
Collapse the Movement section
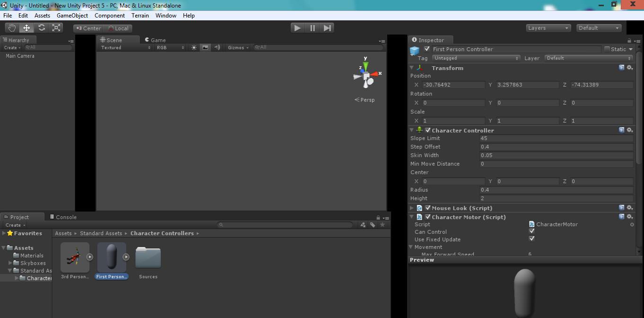coord(411,247)
